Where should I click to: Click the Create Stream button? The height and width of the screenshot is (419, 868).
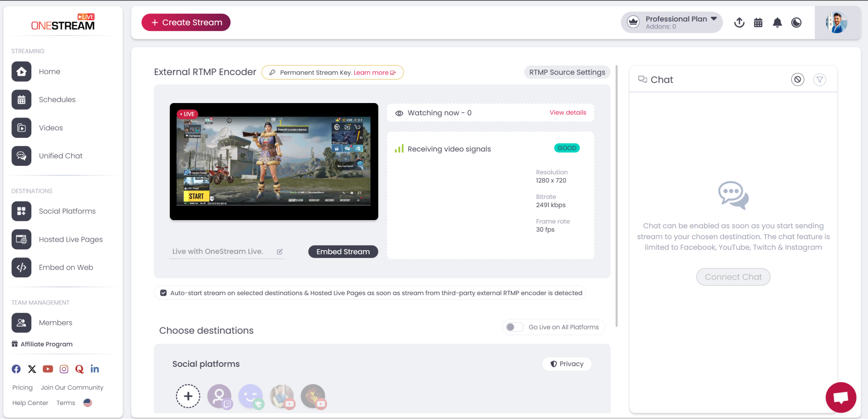(x=186, y=22)
